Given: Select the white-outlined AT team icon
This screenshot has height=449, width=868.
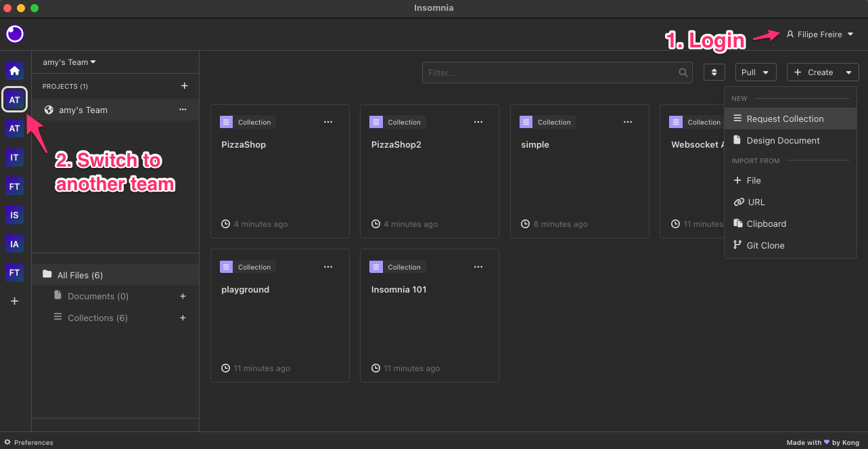Looking at the screenshot, I should tap(14, 100).
